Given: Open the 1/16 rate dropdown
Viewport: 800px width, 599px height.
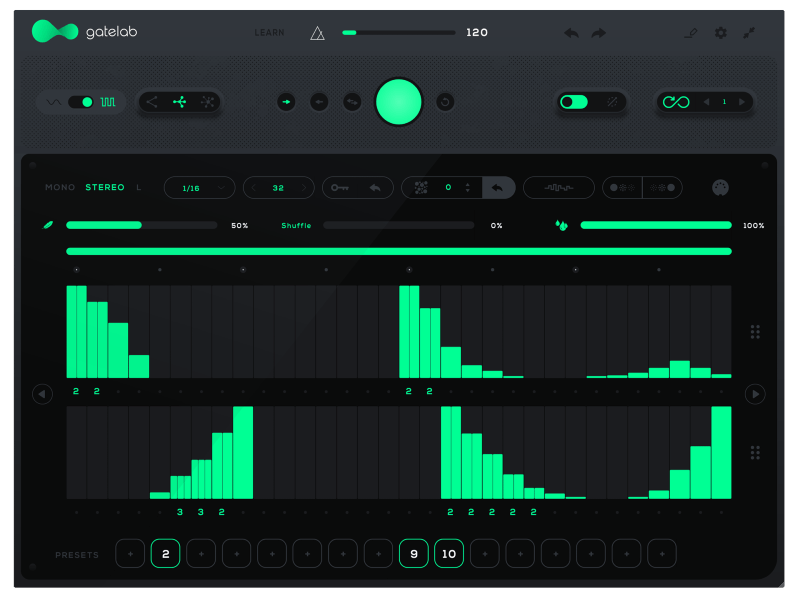Looking at the screenshot, I should [199, 188].
